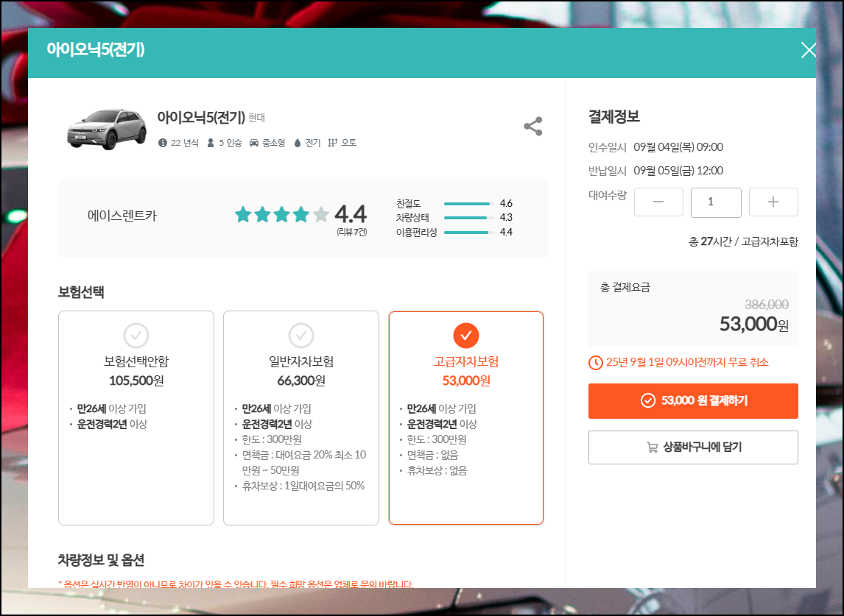Click the 4.6 친절도 score value
This screenshot has width=844, height=616.
[506, 203]
